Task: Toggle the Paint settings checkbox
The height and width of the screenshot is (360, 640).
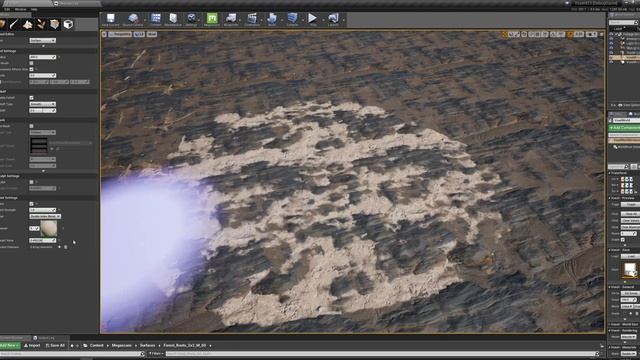Action: pos(31,204)
